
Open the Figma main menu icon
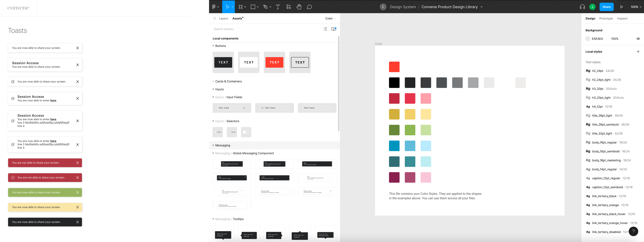[x=214, y=7]
